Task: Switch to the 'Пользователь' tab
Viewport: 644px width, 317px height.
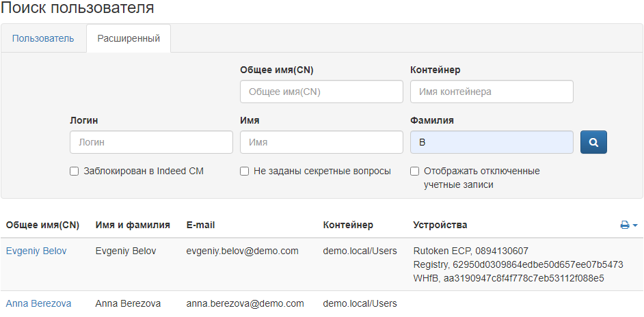Action: [43, 38]
